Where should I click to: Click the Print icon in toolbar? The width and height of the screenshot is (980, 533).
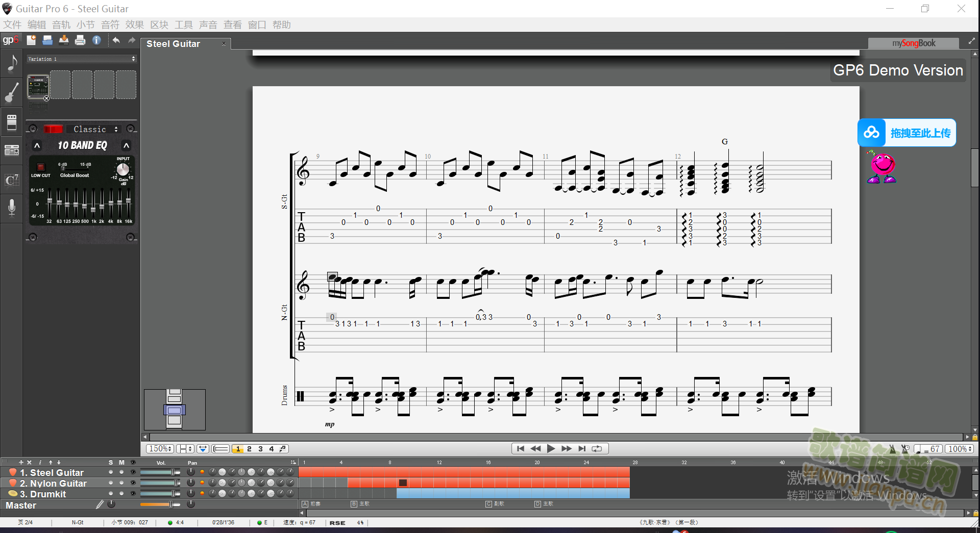[x=80, y=40]
